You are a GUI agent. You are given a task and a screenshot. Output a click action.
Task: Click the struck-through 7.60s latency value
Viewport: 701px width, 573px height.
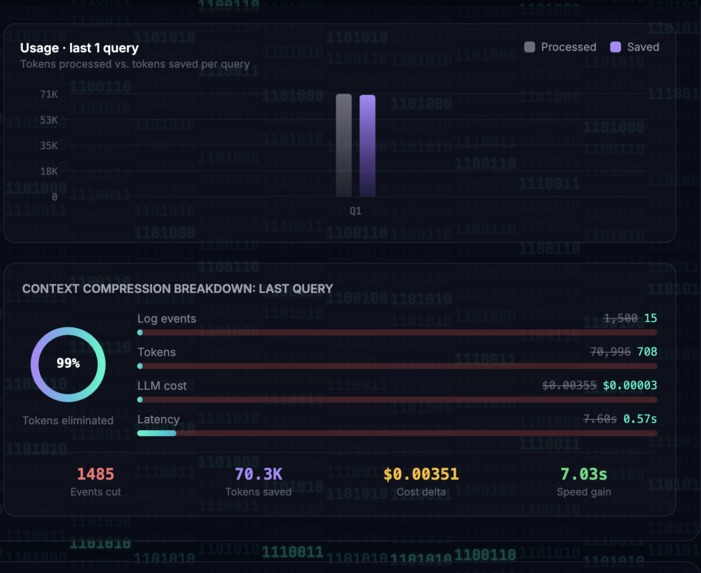[x=600, y=419]
